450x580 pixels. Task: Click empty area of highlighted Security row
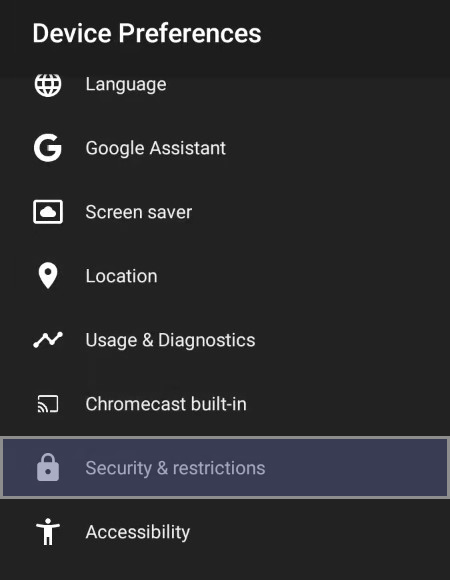click(355, 468)
